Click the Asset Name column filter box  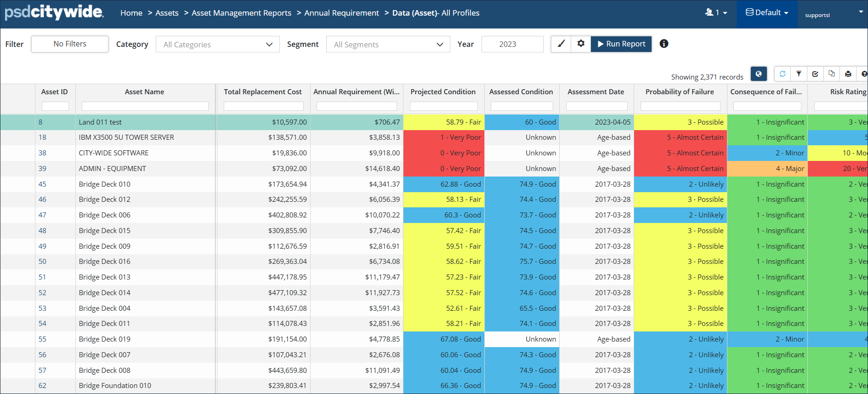pos(145,106)
